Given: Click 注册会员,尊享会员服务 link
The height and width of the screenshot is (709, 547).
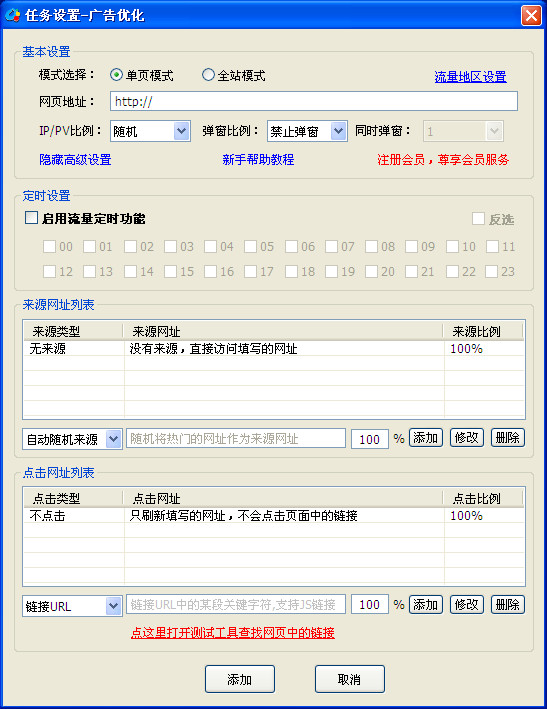Looking at the screenshot, I should (x=443, y=160).
